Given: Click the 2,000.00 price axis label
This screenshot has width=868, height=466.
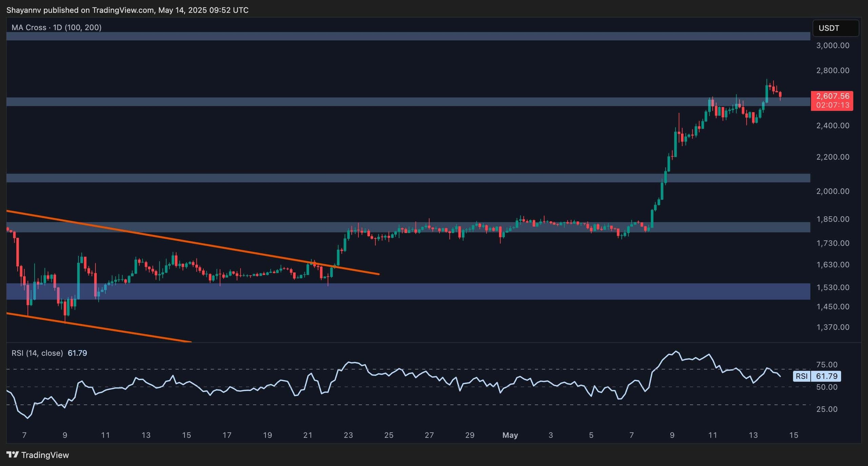Looking at the screenshot, I should (832, 191).
